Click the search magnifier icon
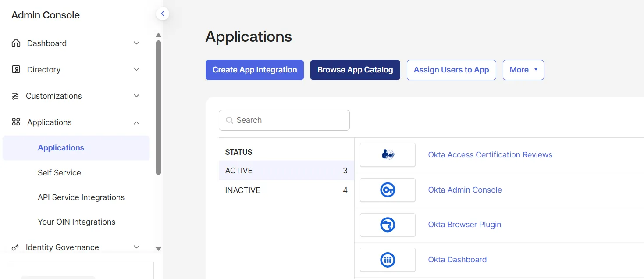644x279 pixels. pos(229,120)
